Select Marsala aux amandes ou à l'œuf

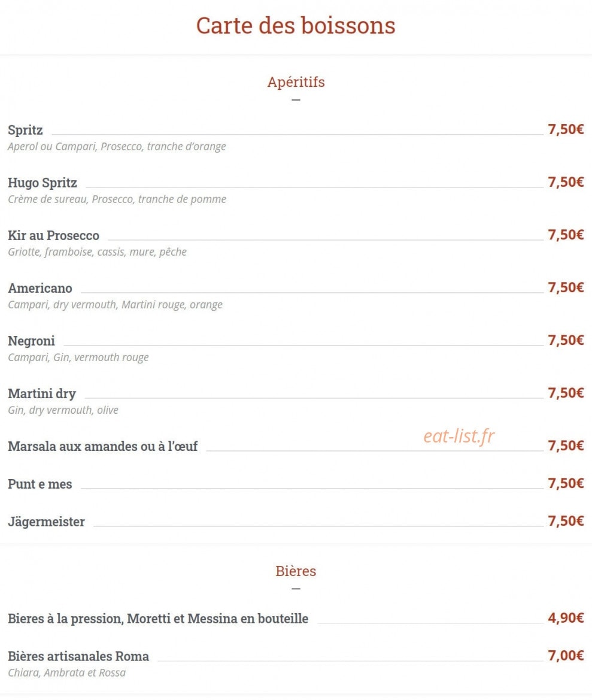[102, 447]
